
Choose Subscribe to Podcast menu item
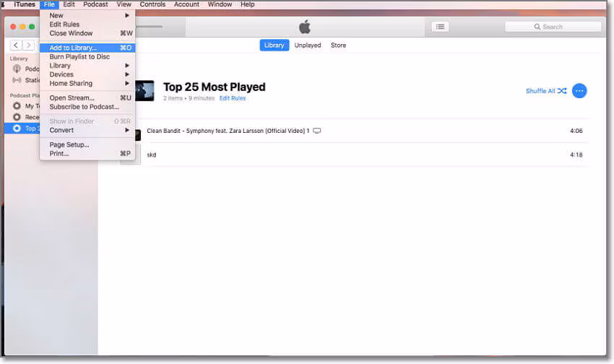click(87, 107)
